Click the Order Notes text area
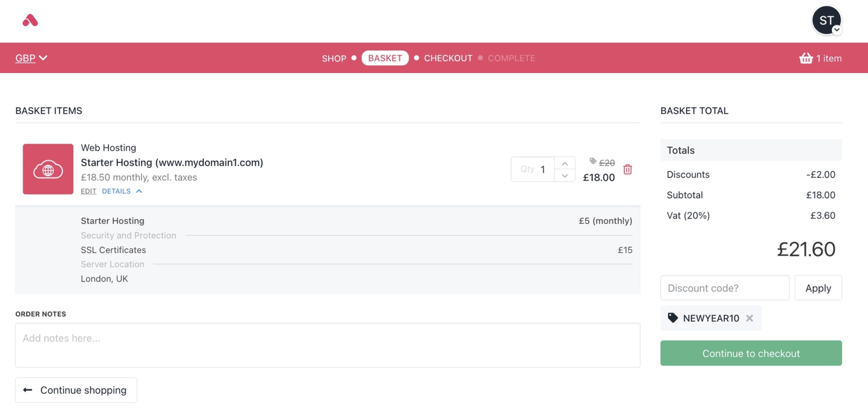868x413 pixels. tap(327, 345)
